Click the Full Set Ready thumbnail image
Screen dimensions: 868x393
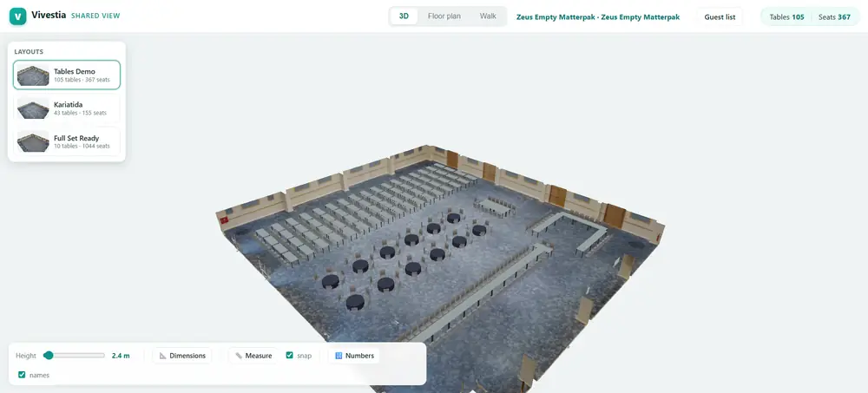tap(33, 141)
